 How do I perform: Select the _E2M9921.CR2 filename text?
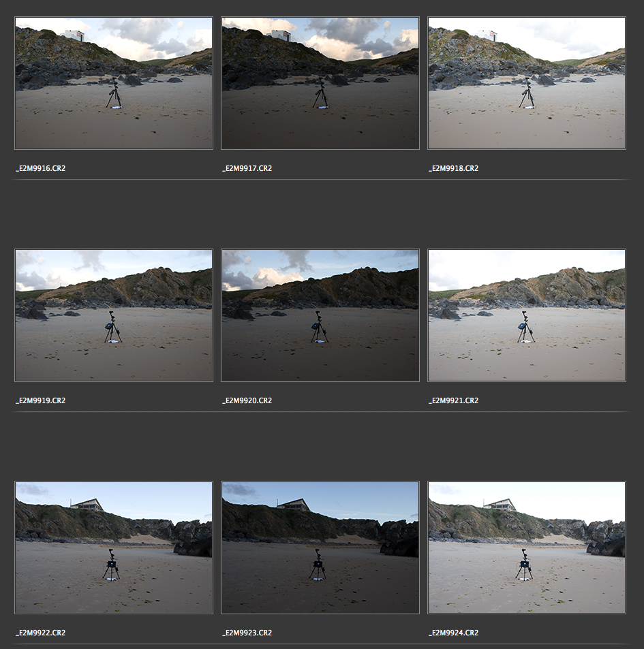[454, 400]
